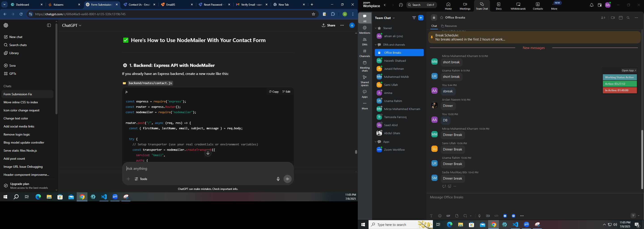Open Zoom Contacts section
Viewport: 644px width, 229px height.
[x=538, y=6]
